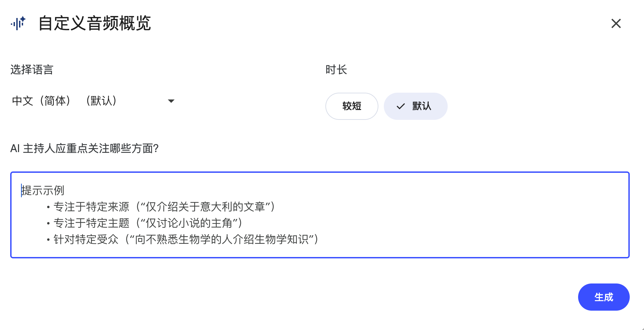Image resolution: width=644 pixels, height=330 pixels.
Task: Click the 专注于特定来源 example line
Action: pyautogui.click(x=161, y=207)
